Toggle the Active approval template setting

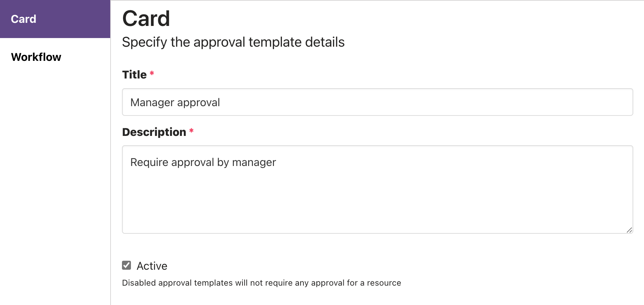pos(126,265)
